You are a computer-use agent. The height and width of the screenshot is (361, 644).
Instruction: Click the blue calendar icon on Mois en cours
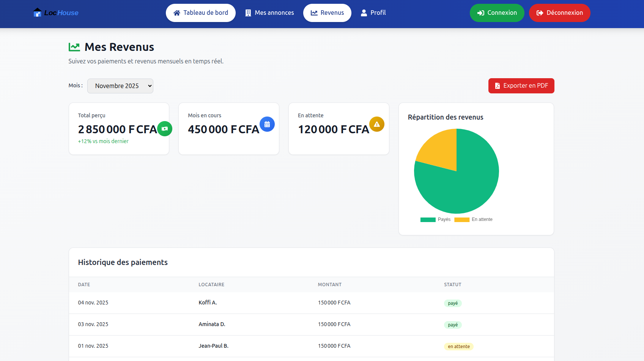[x=267, y=124]
